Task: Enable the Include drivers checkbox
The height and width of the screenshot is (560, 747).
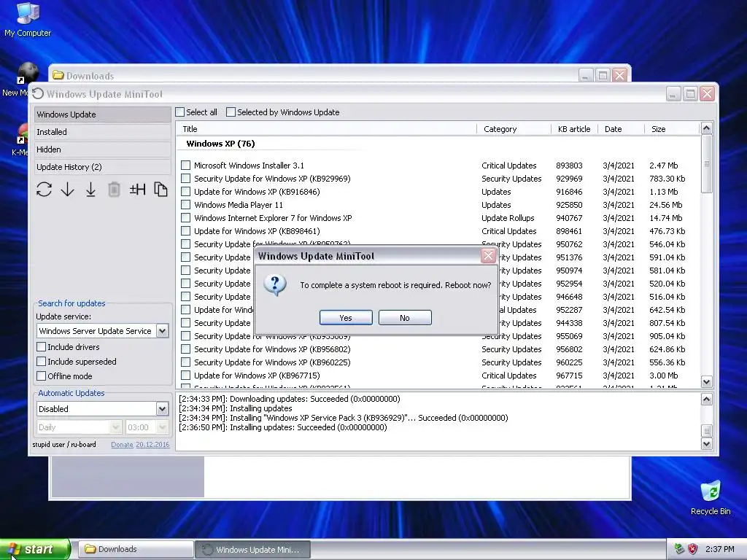Action: coord(42,346)
